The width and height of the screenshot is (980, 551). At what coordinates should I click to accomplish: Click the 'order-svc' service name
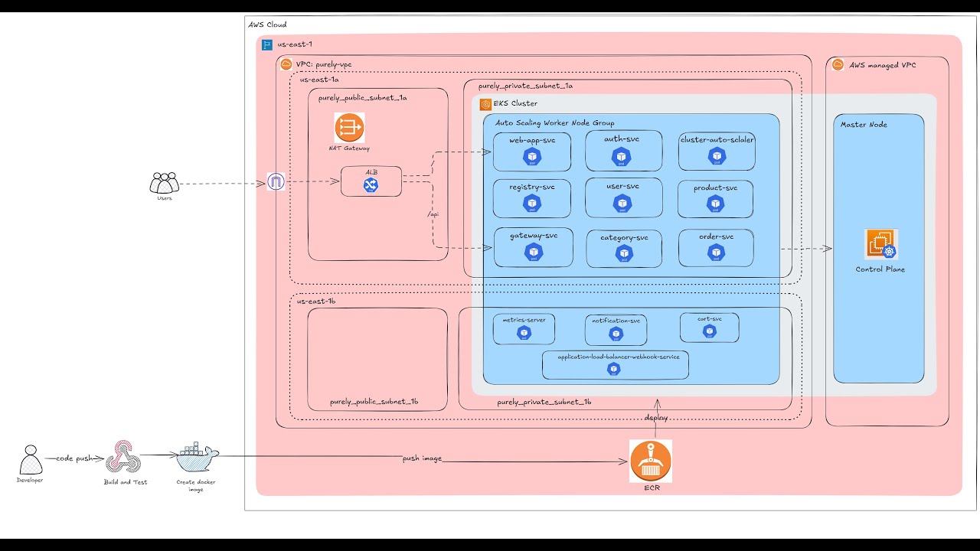(716, 236)
